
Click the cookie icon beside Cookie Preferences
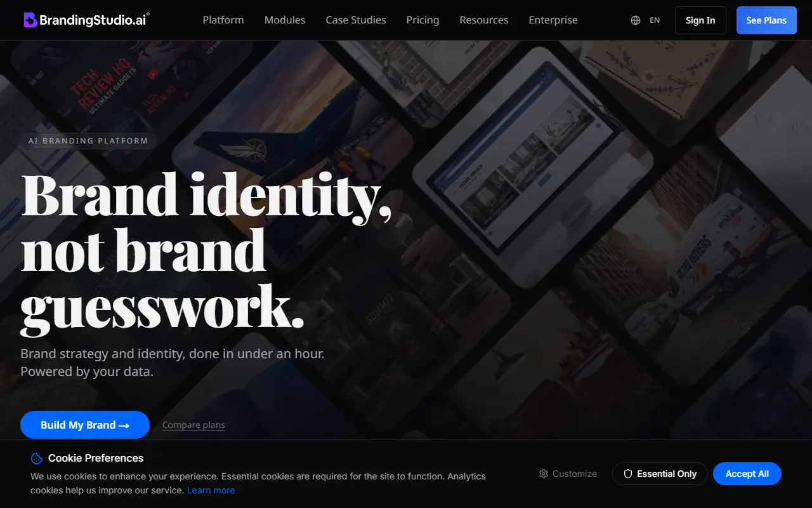37,458
